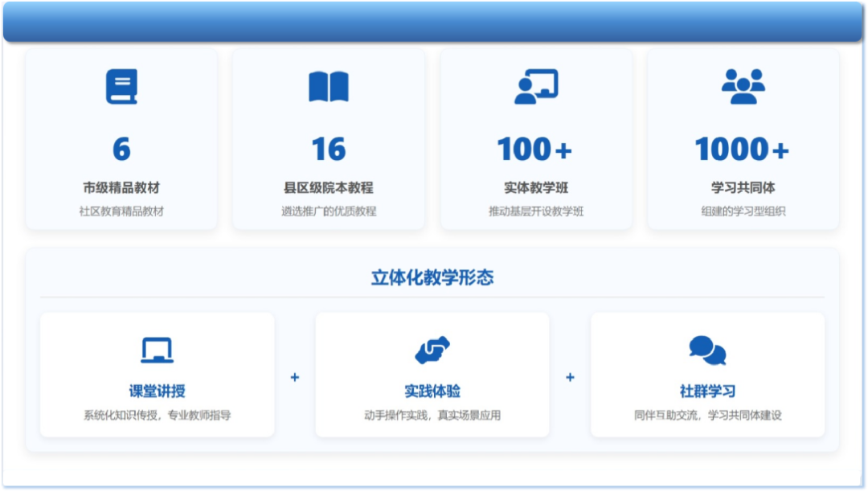Select the 县区级院本教程 heading

(329, 187)
